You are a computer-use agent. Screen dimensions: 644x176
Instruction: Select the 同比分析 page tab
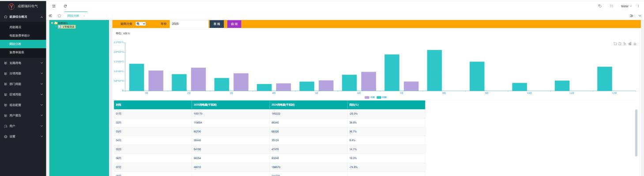(x=73, y=16)
